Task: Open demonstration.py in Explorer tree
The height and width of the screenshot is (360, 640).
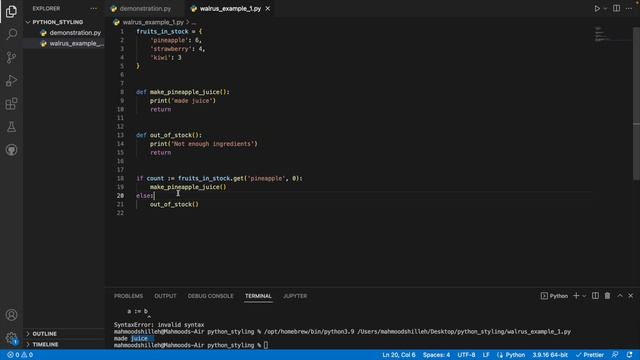Action: (75, 33)
